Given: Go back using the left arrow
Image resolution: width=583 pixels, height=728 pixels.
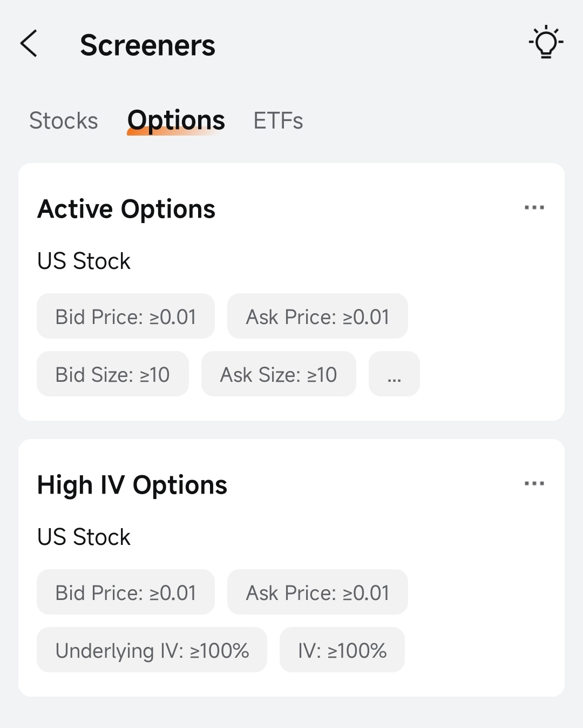Looking at the screenshot, I should point(29,43).
